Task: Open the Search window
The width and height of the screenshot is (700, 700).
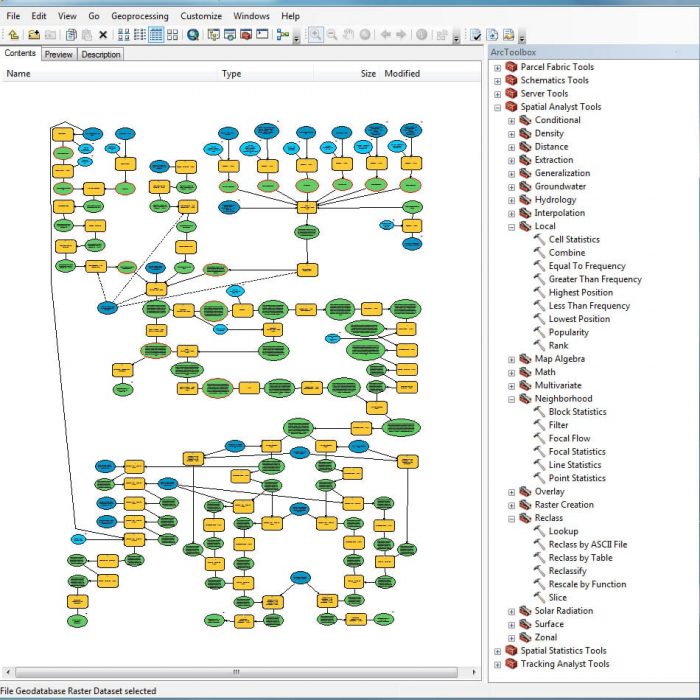Action: (230, 34)
